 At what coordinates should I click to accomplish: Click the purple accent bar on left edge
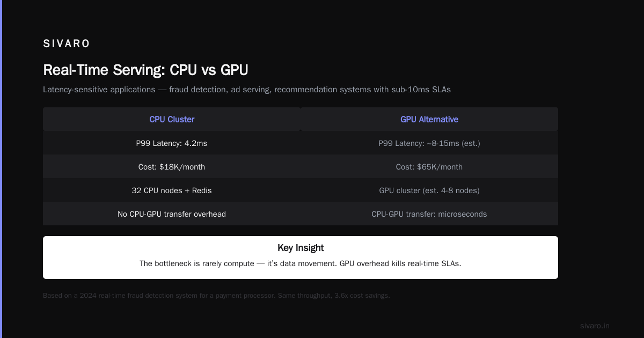[x=1, y=169]
